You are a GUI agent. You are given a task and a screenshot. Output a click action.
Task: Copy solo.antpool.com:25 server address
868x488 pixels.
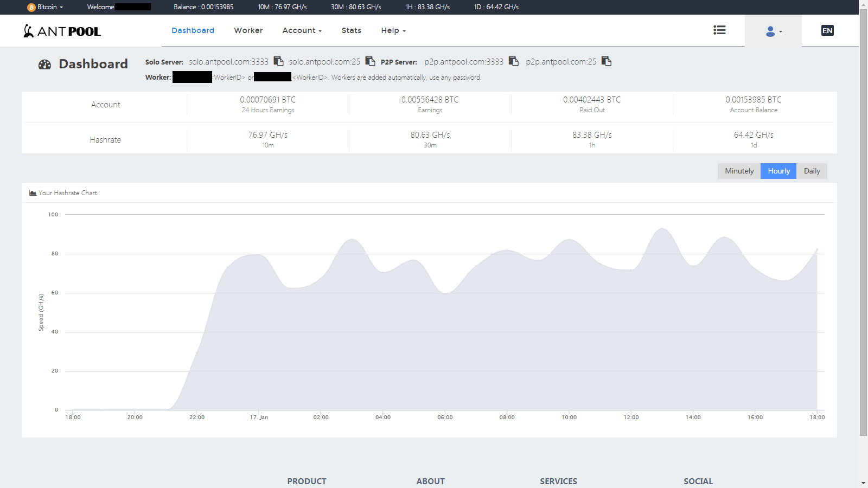(370, 61)
